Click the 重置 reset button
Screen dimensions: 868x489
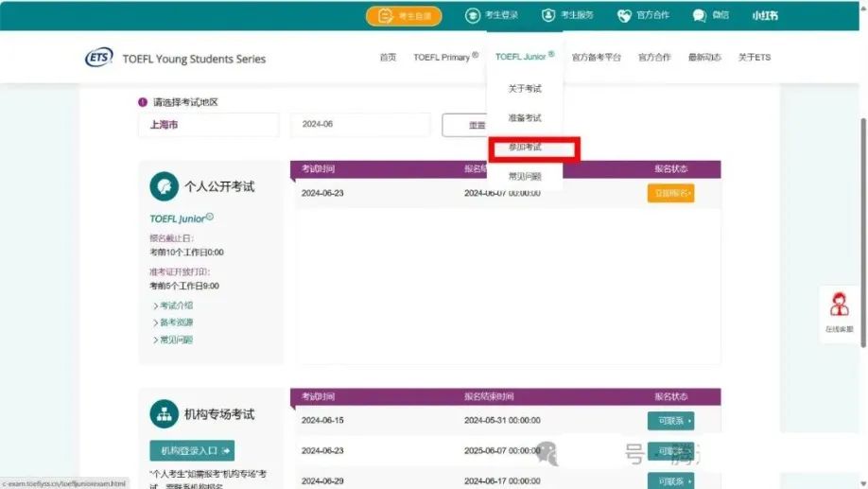(x=465, y=125)
